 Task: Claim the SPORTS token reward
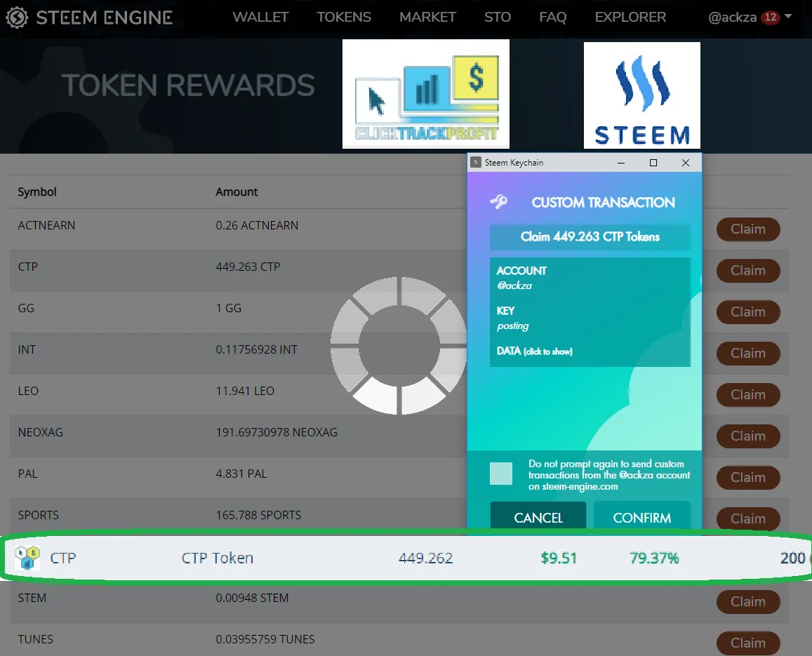(748, 518)
